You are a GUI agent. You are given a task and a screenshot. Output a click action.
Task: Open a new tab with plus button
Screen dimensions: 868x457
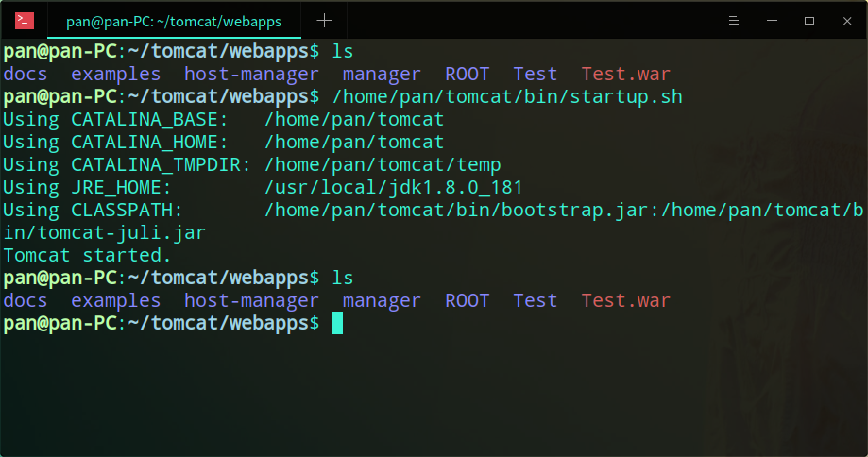[x=324, y=21]
